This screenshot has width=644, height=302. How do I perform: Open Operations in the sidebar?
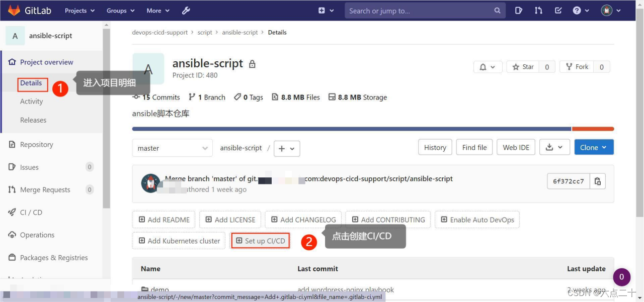point(37,235)
